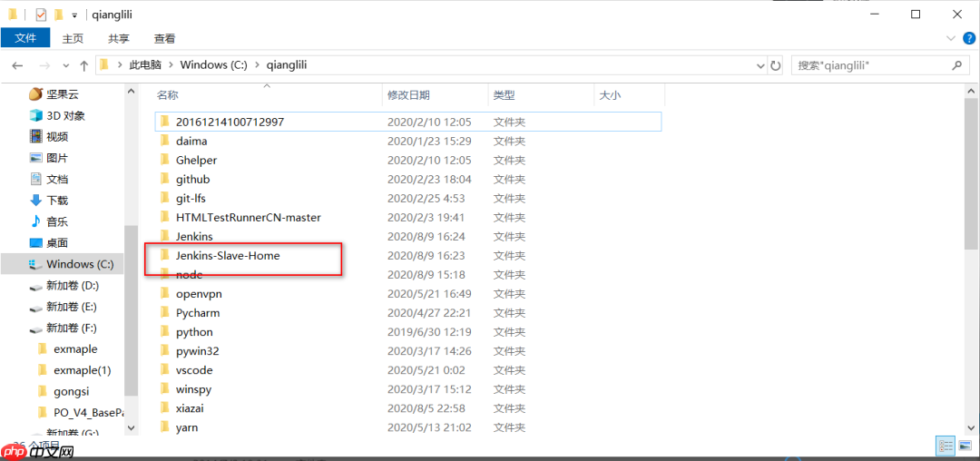Select the git-lfs folder icon
The image size is (980, 461).
(165, 198)
